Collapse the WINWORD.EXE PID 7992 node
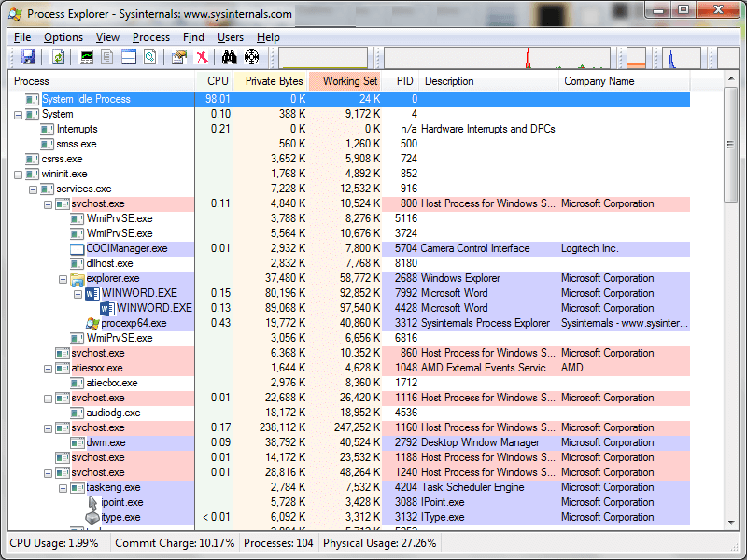The image size is (747, 560). (x=78, y=294)
